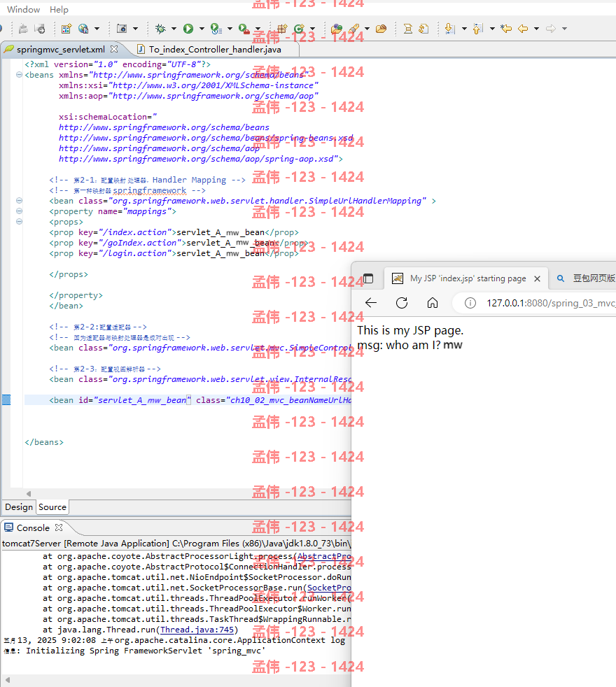Click the New Java Class green C icon
616x687 pixels.
[299, 29]
